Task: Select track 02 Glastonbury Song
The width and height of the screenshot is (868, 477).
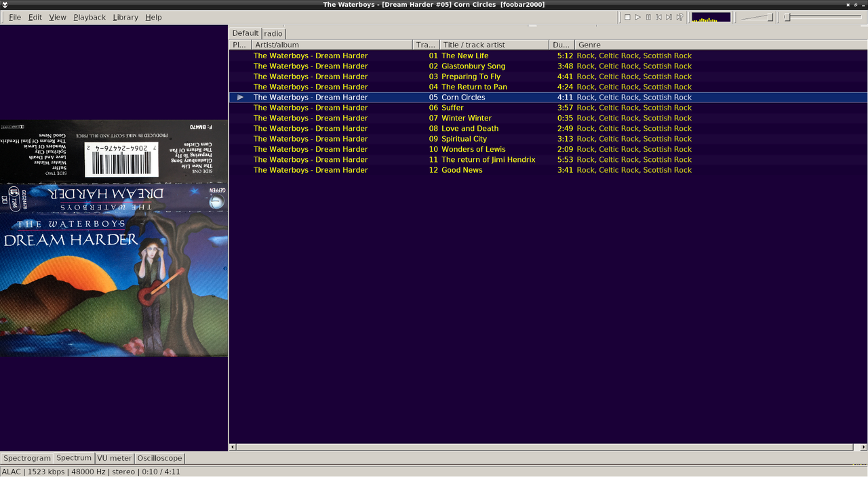Action: click(x=548, y=66)
